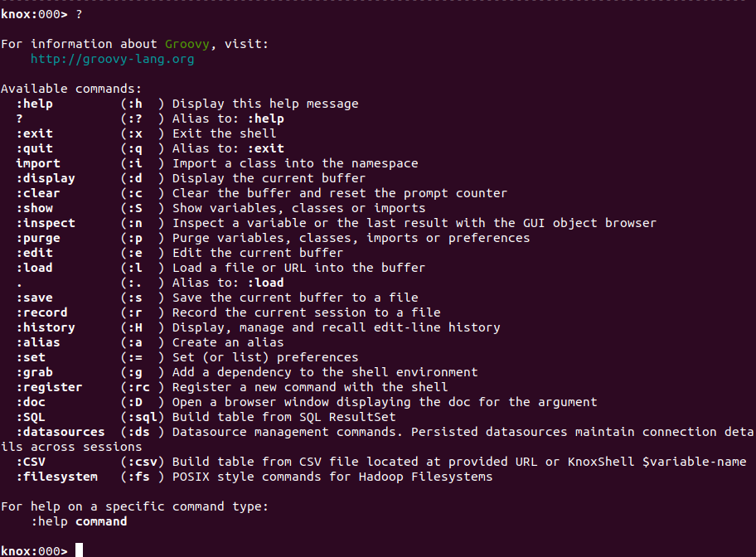Click the :exit command name
Viewport: 756px width, 557px height.
tap(34, 133)
